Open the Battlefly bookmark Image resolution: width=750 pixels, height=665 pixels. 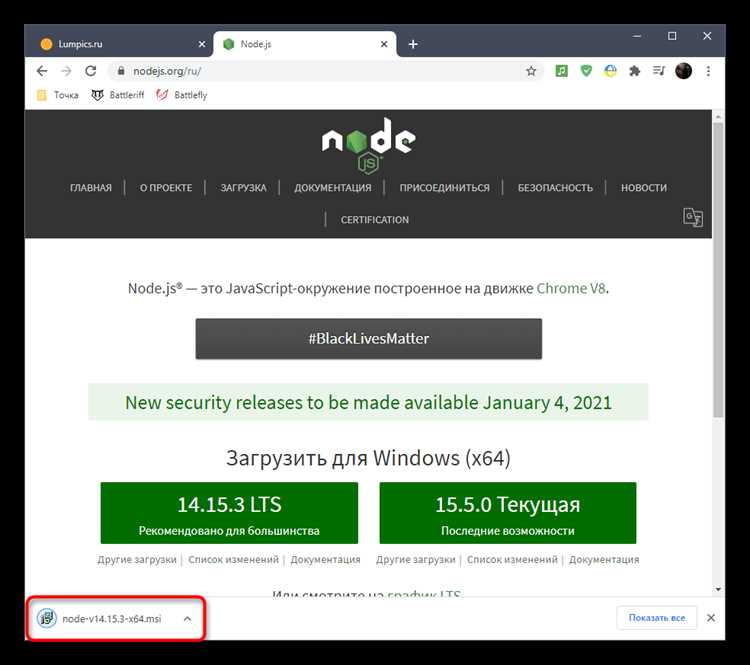click(182, 95)
